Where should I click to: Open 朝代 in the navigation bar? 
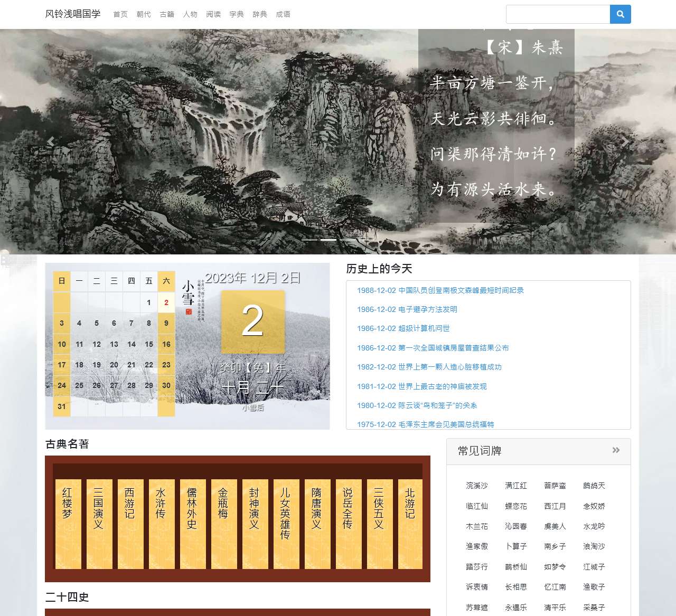(x=144, y=14)
